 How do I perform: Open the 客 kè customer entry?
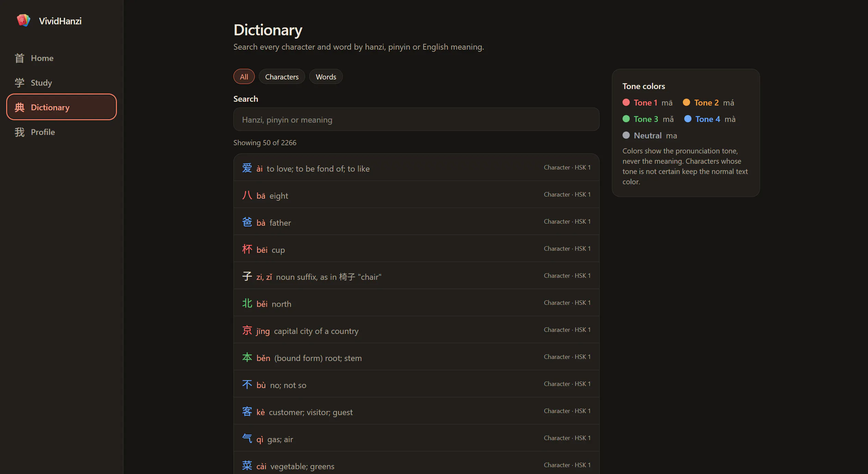416,411
